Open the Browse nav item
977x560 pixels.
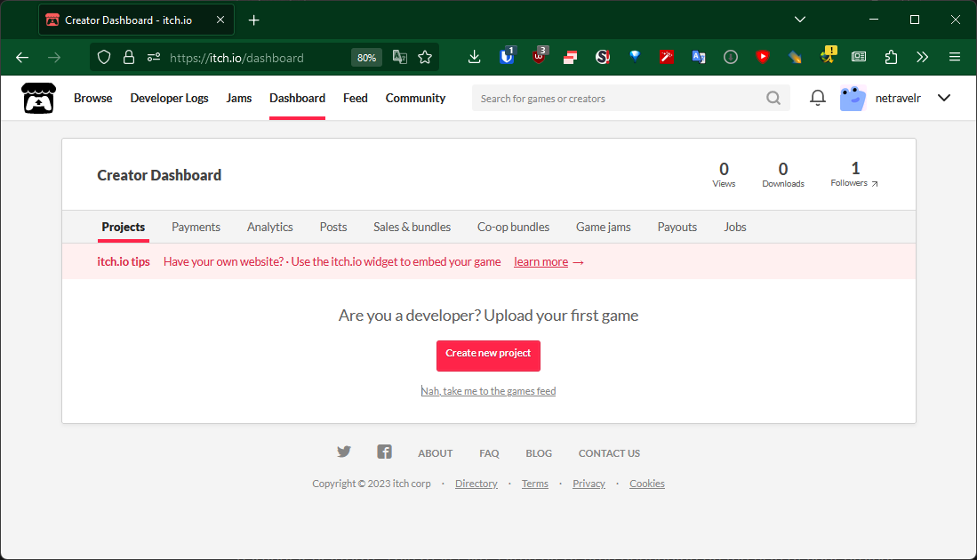click(92, 98)
